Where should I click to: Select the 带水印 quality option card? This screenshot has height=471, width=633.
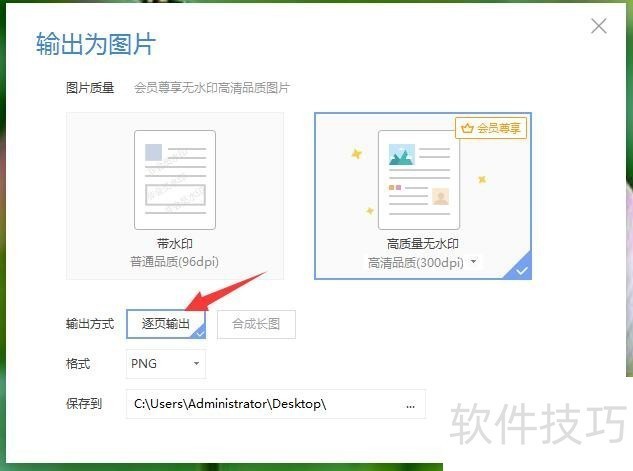(175, 196)
